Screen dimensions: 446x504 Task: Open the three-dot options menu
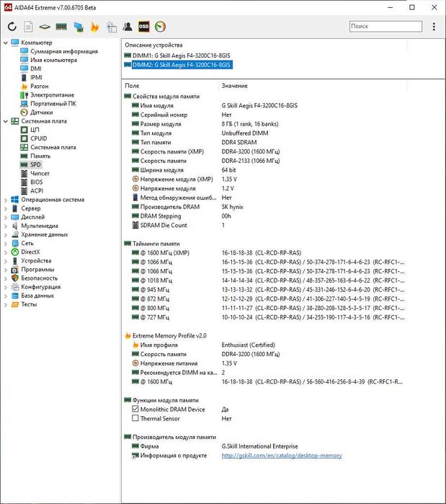pos(434,27)
